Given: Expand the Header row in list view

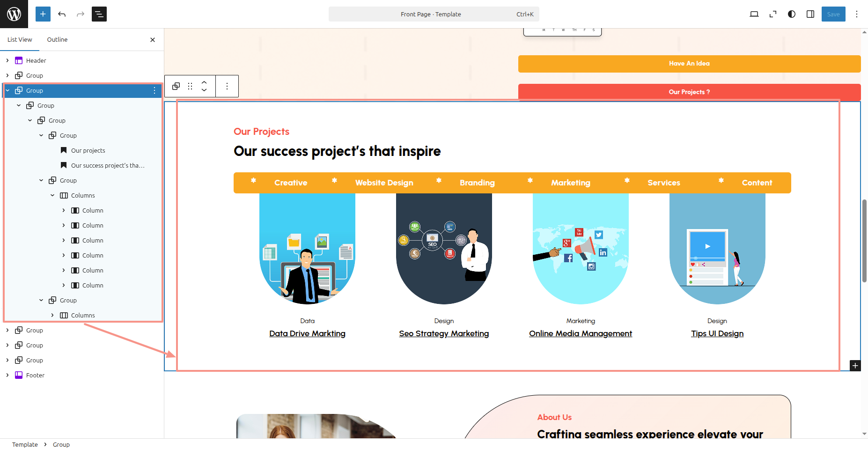Looking at the screenshot, I should [7, 60].
